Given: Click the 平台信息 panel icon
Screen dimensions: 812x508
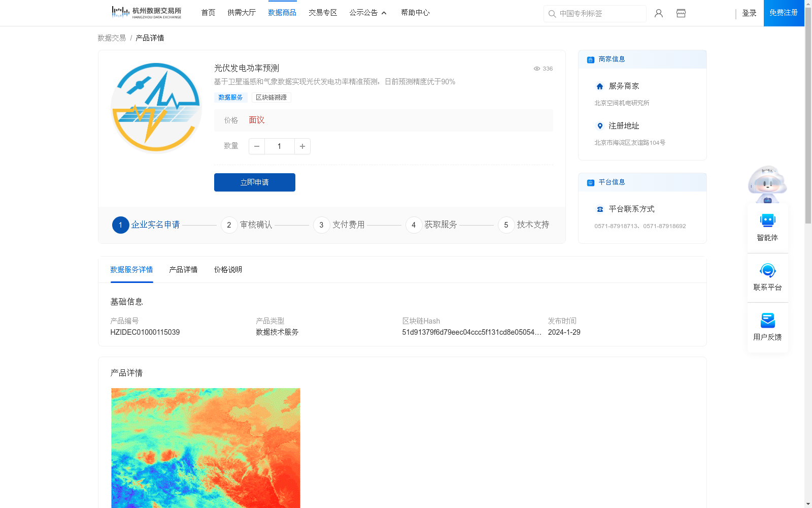Looking at the screenshot, I should (x=591, y=182).
